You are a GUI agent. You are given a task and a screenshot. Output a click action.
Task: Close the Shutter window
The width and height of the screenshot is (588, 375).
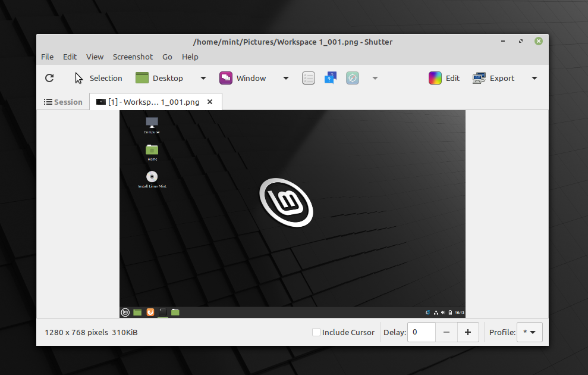coord(539,41)
